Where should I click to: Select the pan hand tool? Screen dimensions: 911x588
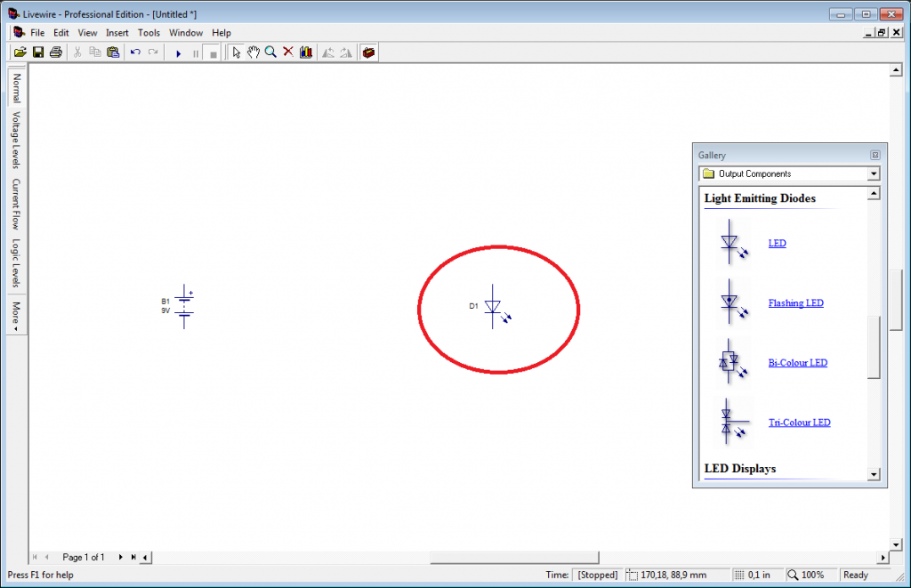click(x=254, y=52)
